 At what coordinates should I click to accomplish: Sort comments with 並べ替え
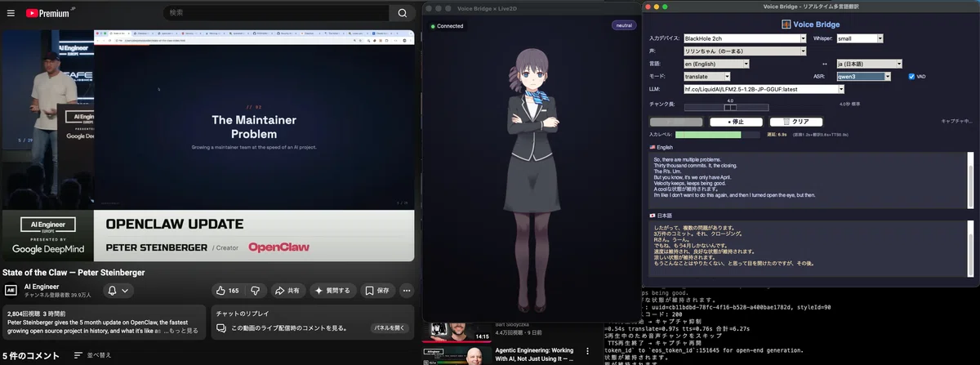coord(92,355)
